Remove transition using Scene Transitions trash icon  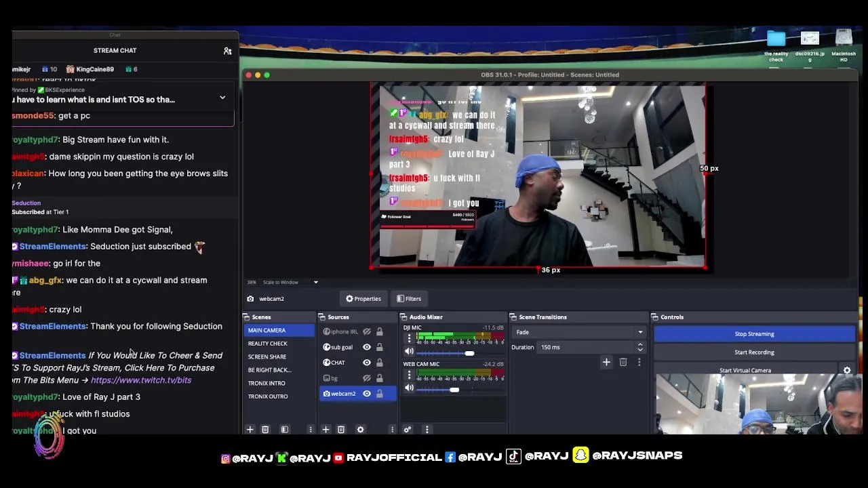(x=623, y=363)
